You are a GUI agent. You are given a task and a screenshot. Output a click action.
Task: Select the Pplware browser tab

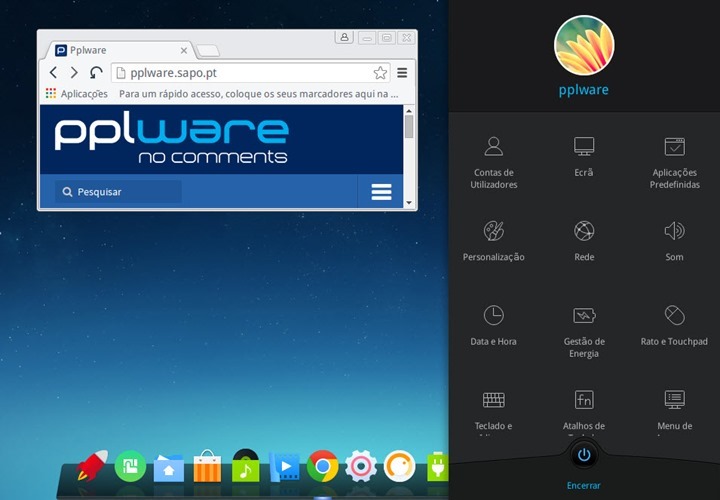120,50
